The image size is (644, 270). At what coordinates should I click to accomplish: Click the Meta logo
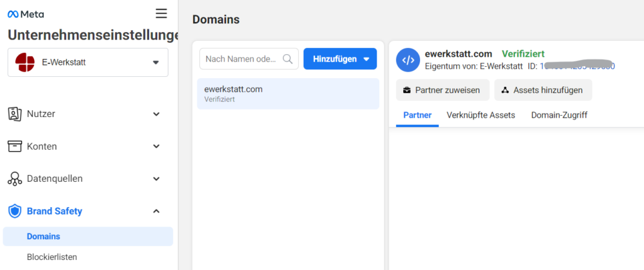[26, 14]
